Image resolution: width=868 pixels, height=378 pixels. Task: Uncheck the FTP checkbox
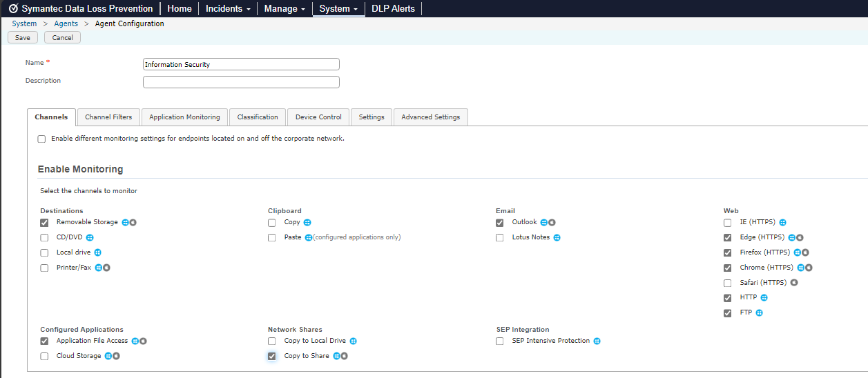coord(728,313)
